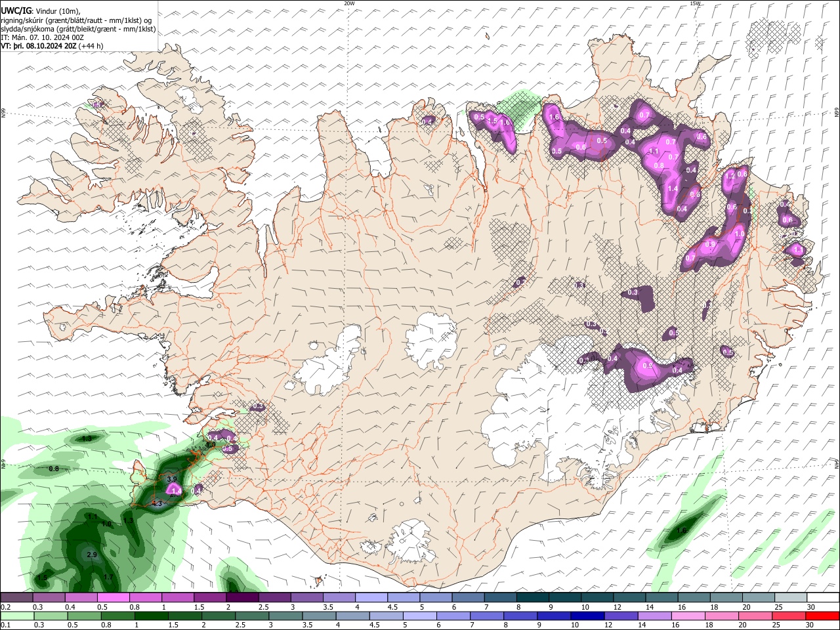Click top scale swatch between 8 and 9
Screen dimensions: 840x630
pyautogui.click(x=533, y=598)
